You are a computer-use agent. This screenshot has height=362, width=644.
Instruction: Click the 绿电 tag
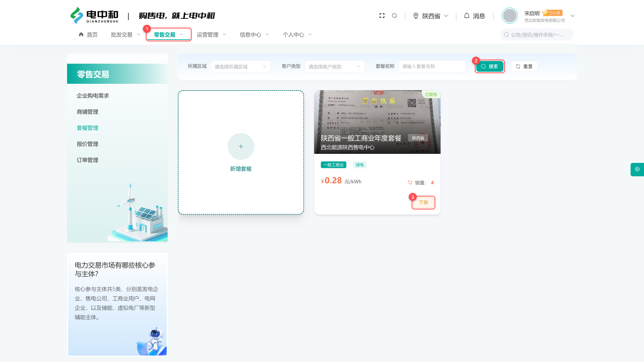tap(360, 165)
